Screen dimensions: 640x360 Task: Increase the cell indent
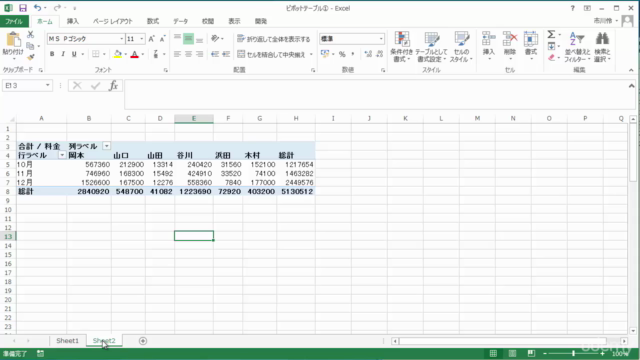pos(226,54)
